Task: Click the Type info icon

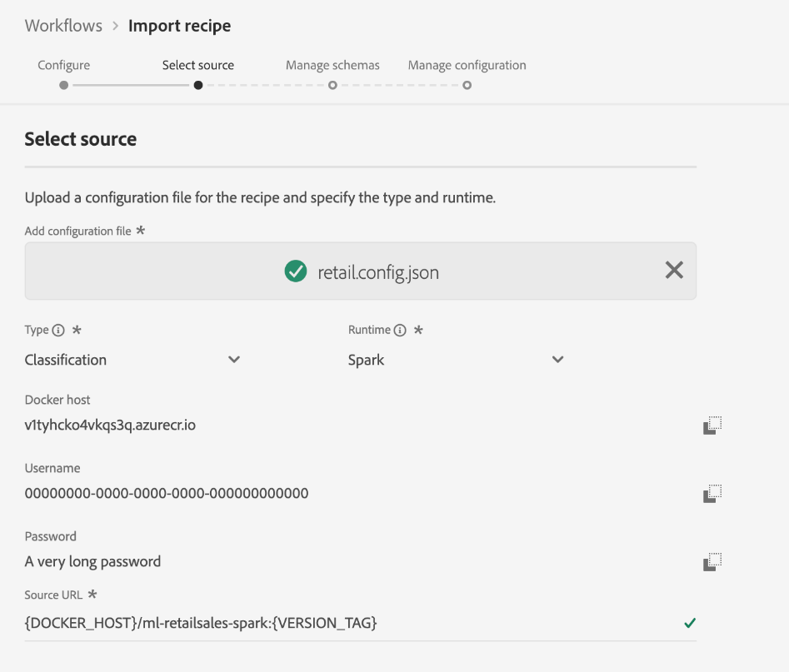Action: pyautogui.click(x=58, y=331)
